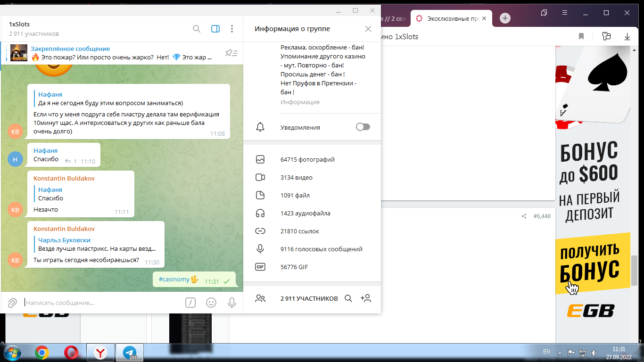
Task: Show hidden tray icons arrow
Action: [x=560, y=353]
